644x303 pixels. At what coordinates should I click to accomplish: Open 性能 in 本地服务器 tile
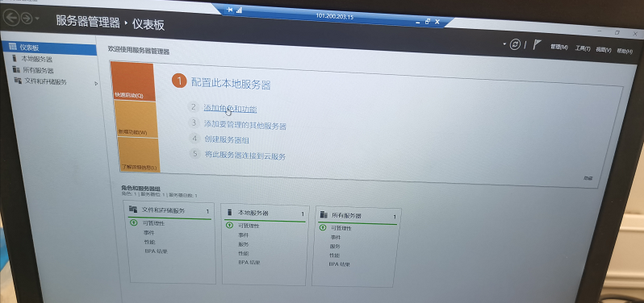[x=244, y=253]
